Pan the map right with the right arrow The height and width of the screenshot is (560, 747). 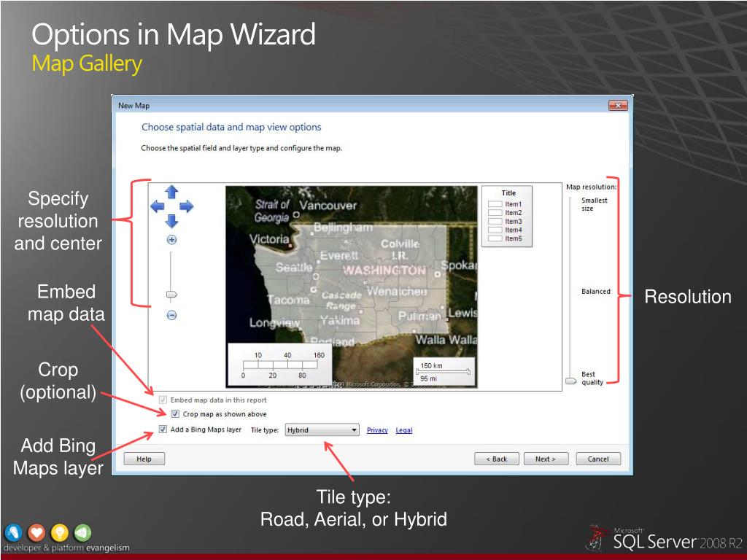[x=186, y=206]
